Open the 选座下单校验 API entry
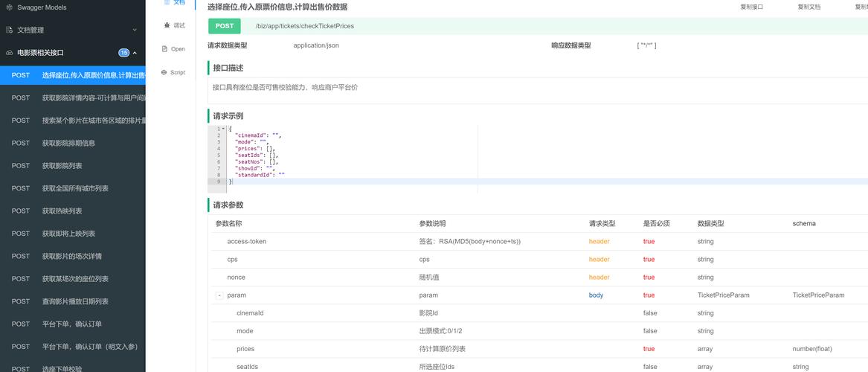 click(x=72, y=368)
